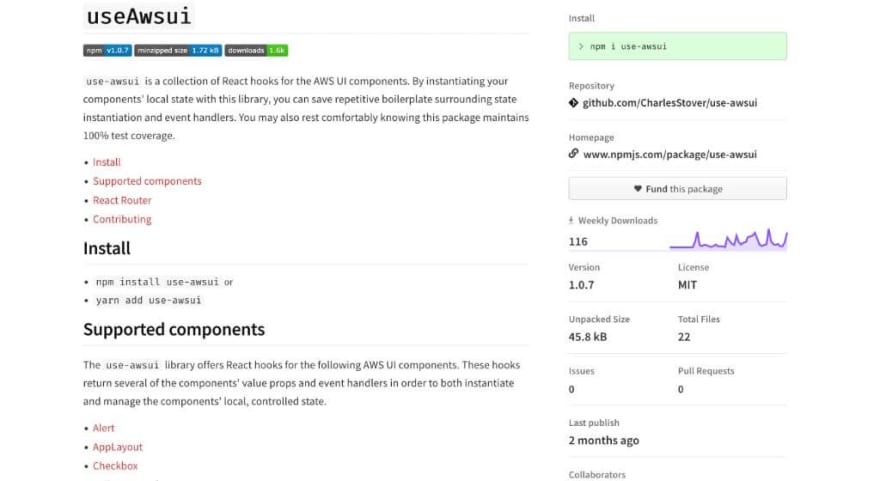880x481 pixels.
Task: Click the prompt chevron in install command box
Action: tap(581, 47)
